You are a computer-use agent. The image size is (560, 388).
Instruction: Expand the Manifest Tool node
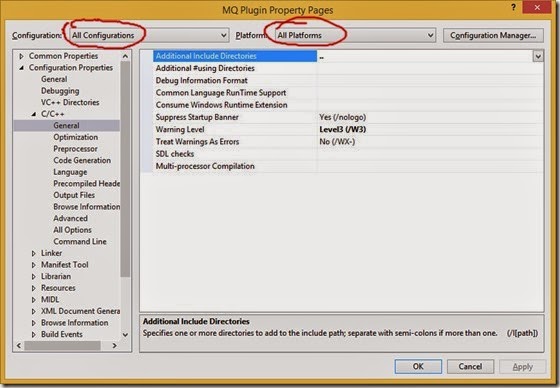34,265
